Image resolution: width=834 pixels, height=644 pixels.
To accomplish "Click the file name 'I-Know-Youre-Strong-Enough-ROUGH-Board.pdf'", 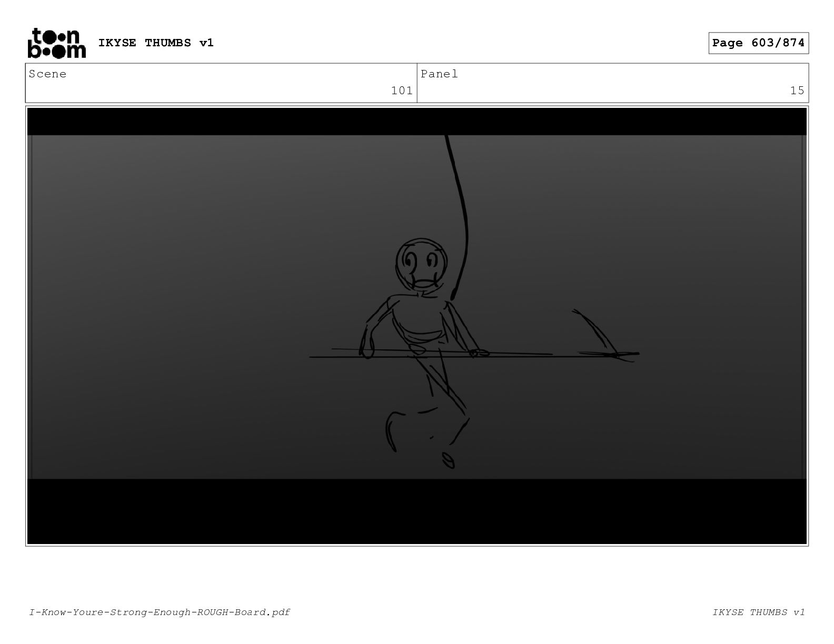I will 160,612.
